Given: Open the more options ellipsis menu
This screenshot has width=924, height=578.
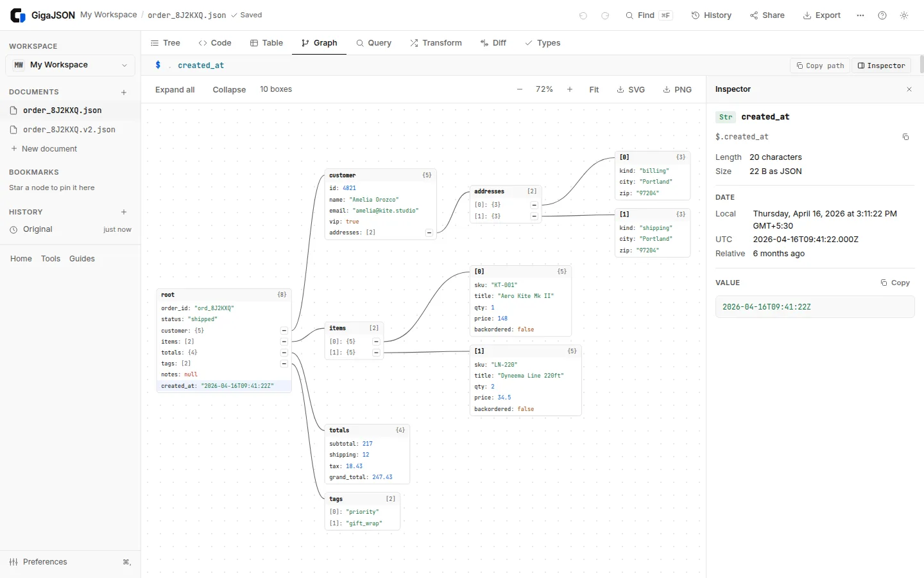Looking at the screenshot, I should click(860, 15).
